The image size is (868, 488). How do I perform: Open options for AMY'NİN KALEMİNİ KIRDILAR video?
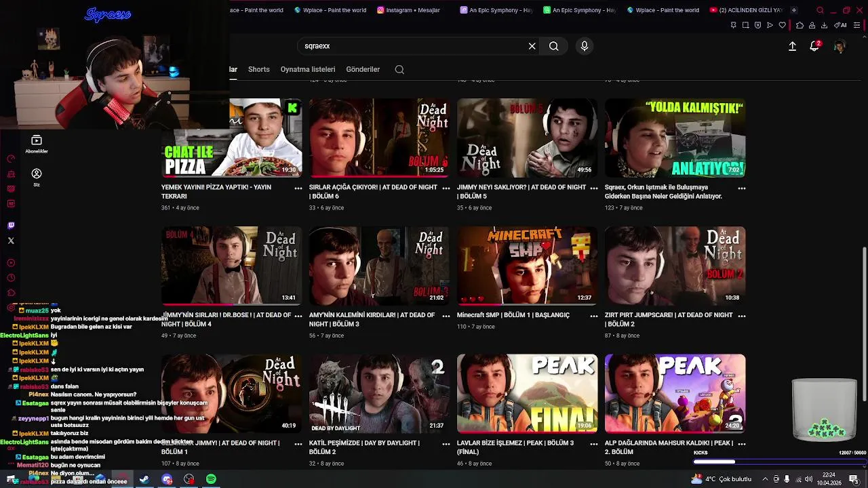446,316
